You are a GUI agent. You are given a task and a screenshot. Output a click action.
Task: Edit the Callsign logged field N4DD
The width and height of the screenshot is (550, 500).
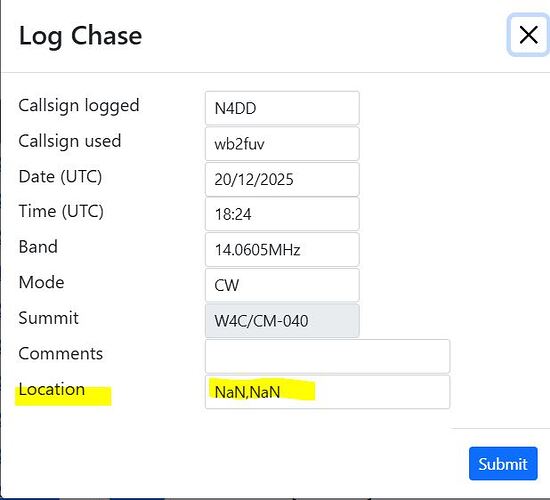coord(282,108)
